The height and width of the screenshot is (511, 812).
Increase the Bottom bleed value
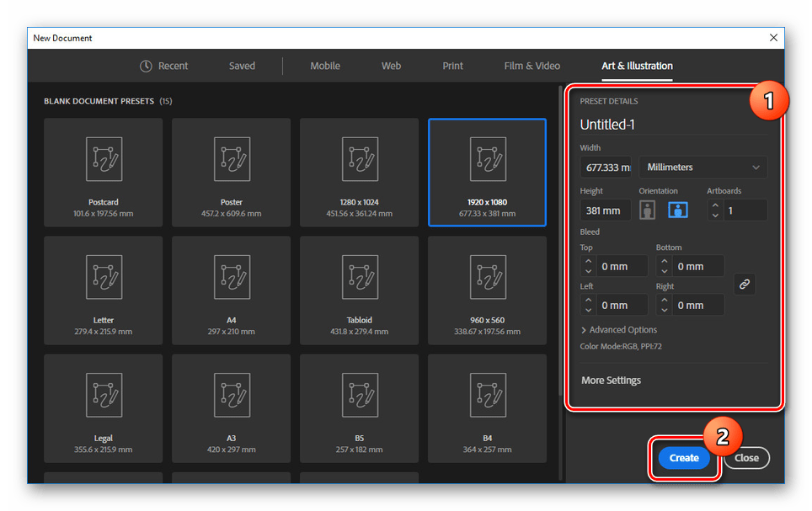[x=665, y=261]
